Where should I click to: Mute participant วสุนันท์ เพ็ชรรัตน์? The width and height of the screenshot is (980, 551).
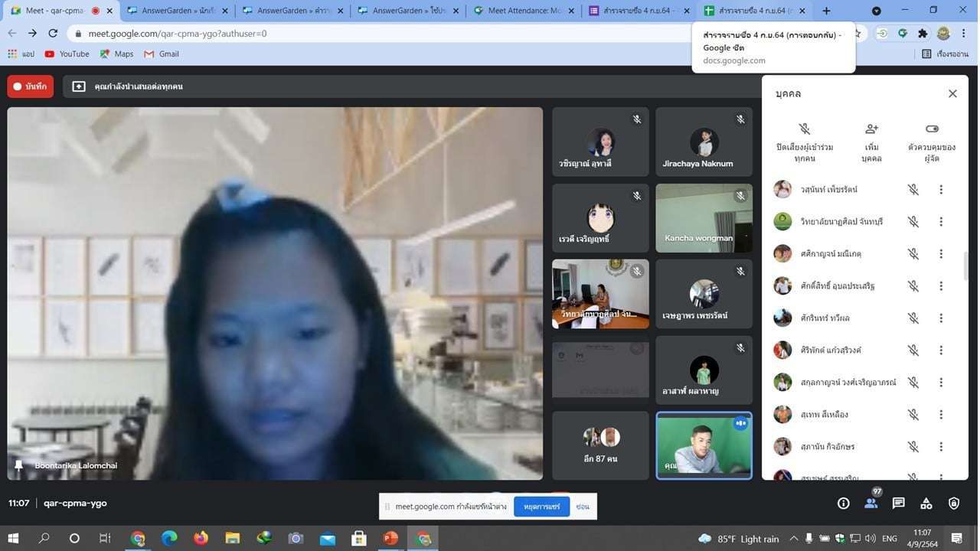click(913, 190)
